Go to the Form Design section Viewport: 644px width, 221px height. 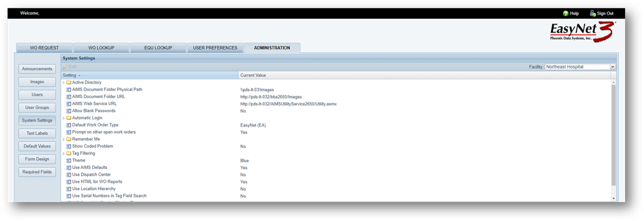tap(37, 159)
